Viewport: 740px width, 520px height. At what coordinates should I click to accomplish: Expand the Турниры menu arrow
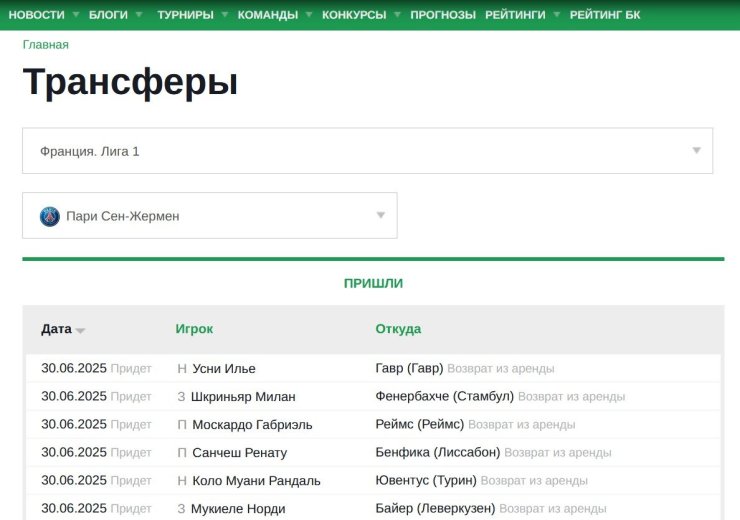224,15
